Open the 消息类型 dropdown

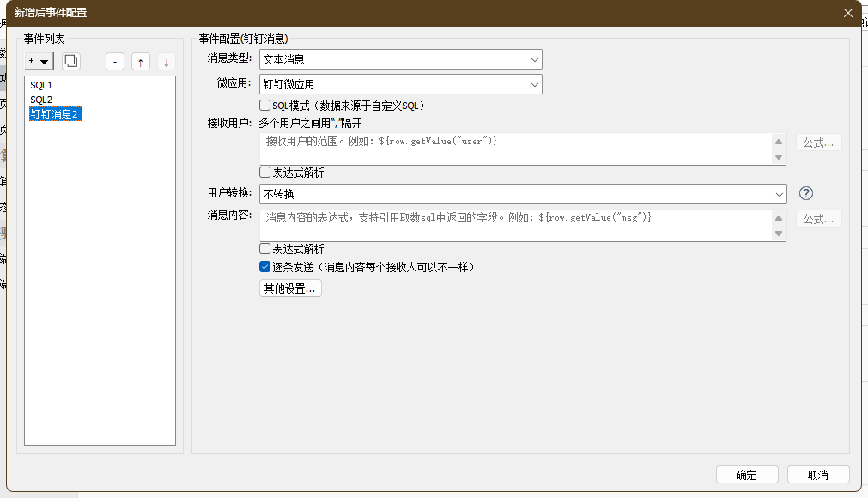400,59
